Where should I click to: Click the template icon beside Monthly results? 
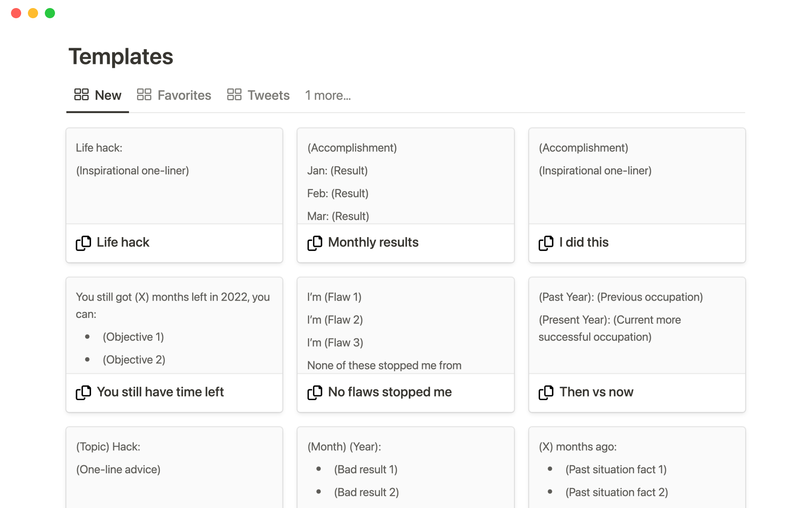tap(315, 243)
